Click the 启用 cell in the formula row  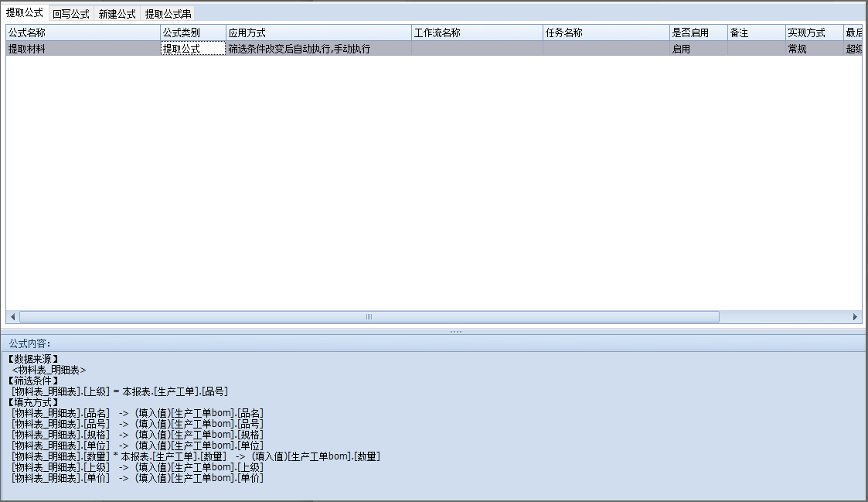(698, 48)
